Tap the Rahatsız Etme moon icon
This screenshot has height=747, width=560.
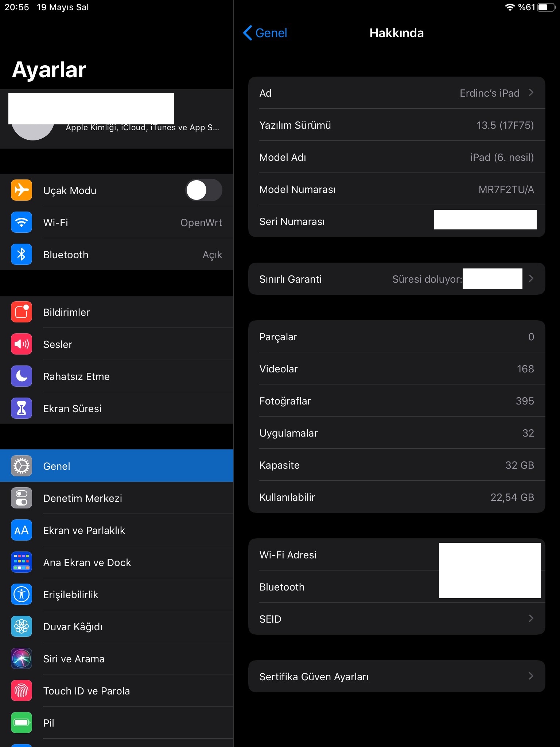click(22, 376)
